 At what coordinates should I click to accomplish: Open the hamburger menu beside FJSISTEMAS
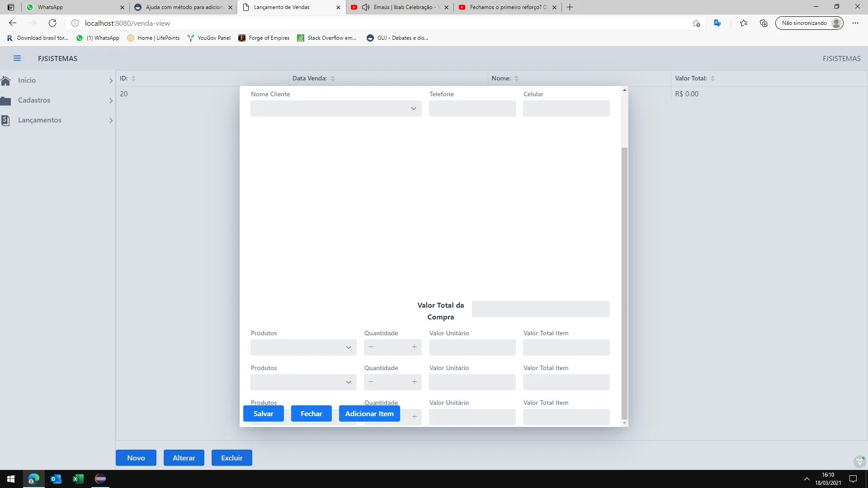click(17, 58)
